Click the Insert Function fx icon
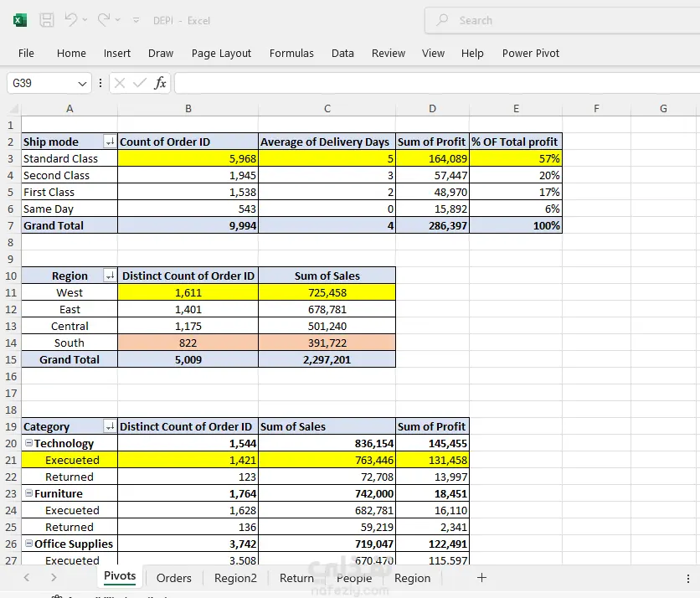 (160, 83)
